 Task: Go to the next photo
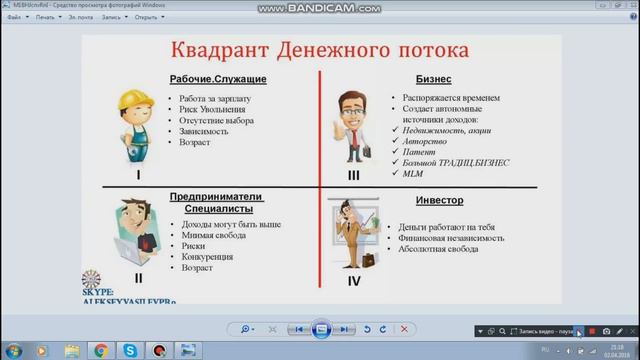[344, 329]
